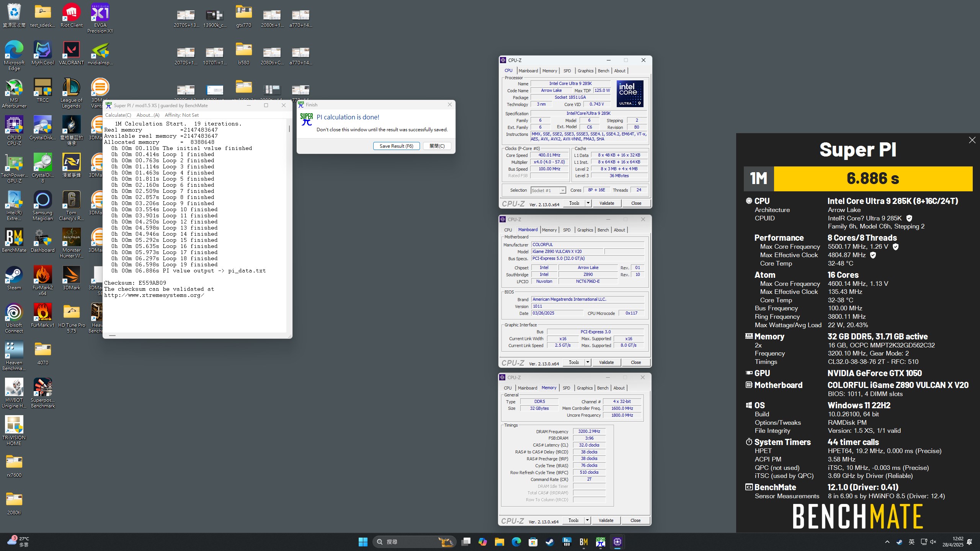Launch the Samsung Magician desktop shortcut

[42, 205]
